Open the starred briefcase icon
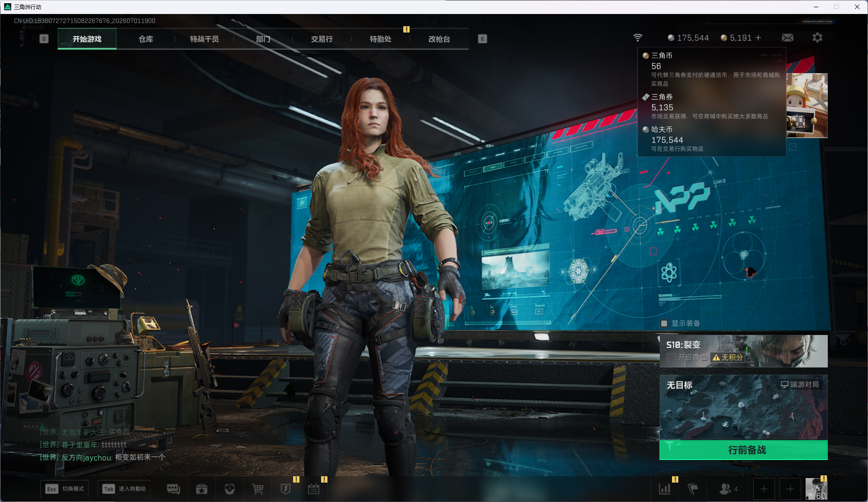The height and width of the screenshot is (502, 868). click(201, 489)
